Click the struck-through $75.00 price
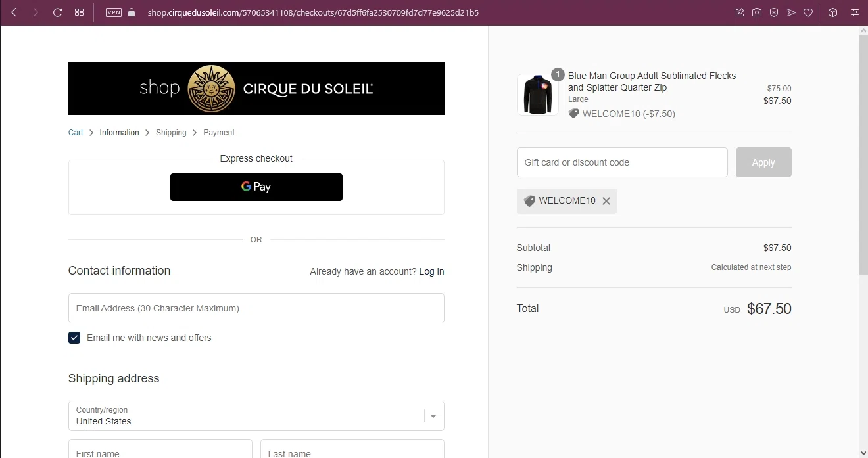The width and height of the screenshot is (868, 458). [779, 89]
